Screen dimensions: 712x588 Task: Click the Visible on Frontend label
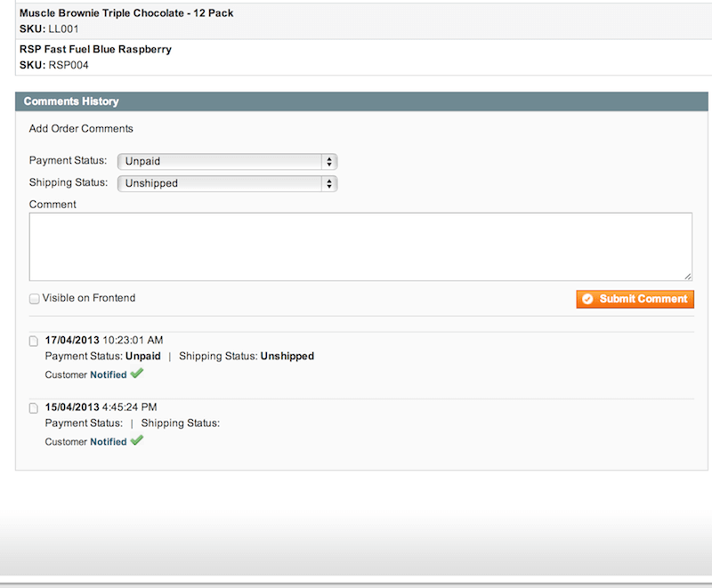pyautogui.click(x=89, y=298)
